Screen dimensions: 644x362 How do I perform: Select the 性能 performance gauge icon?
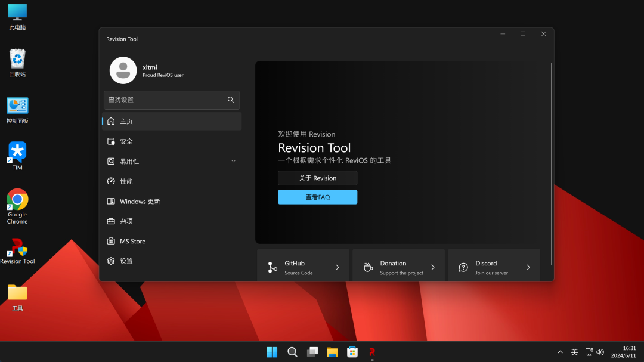click(x=111, y=181)
